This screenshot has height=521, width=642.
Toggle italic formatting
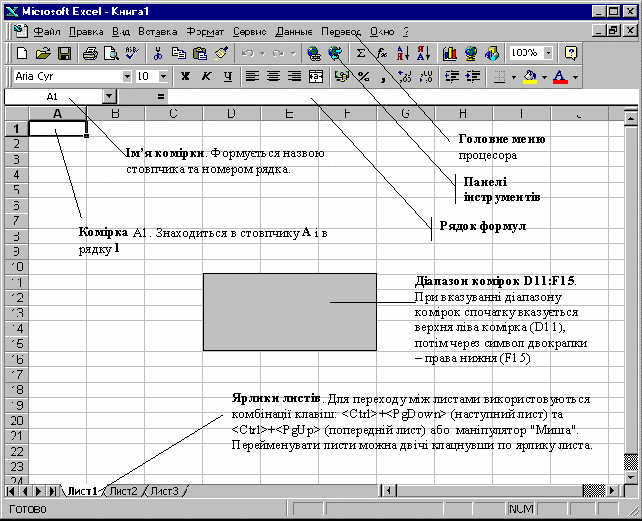click(206, 77)
